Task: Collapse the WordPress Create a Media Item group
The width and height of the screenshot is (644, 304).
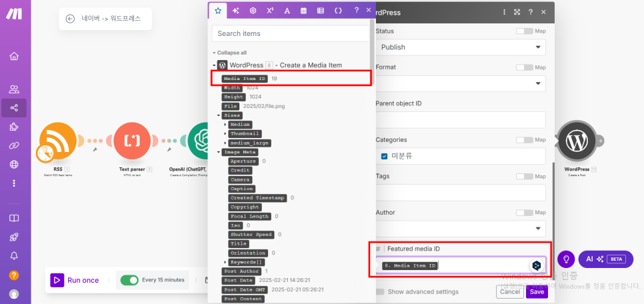Action: pyautogui.click(x=214, y=65)
